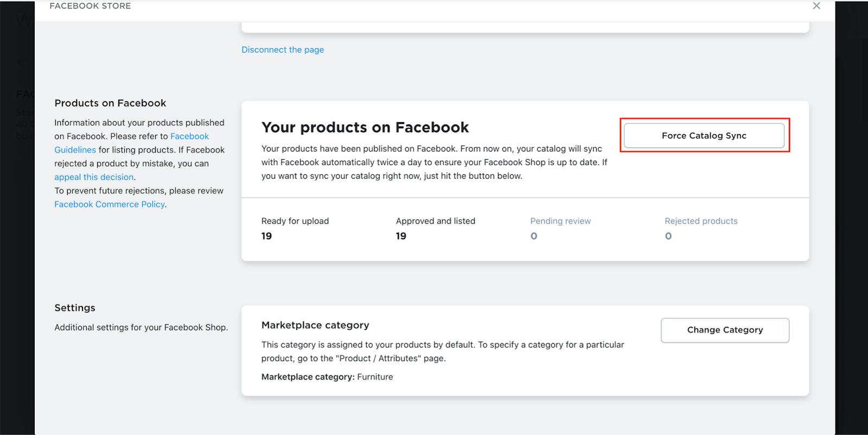Viewport: 868px width, 435px height.
Task: Click the Your products on Facebook heading
Action: coord(365,128)
